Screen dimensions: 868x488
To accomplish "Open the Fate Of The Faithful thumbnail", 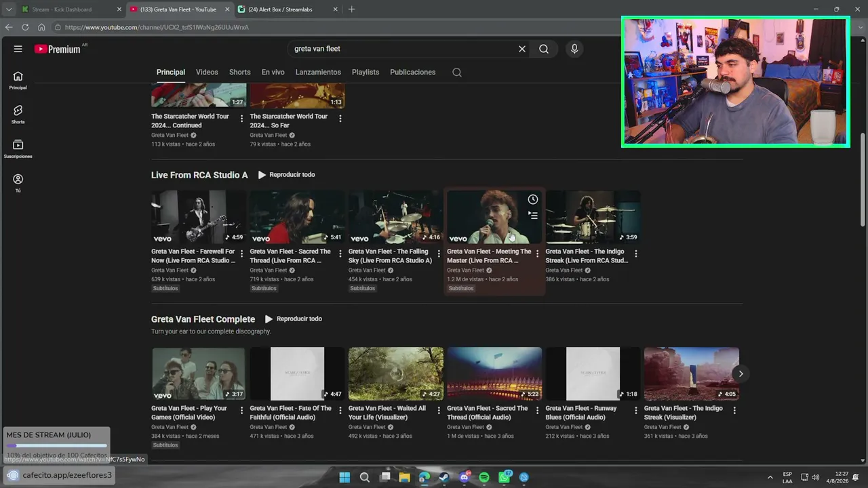I will 298,374.
